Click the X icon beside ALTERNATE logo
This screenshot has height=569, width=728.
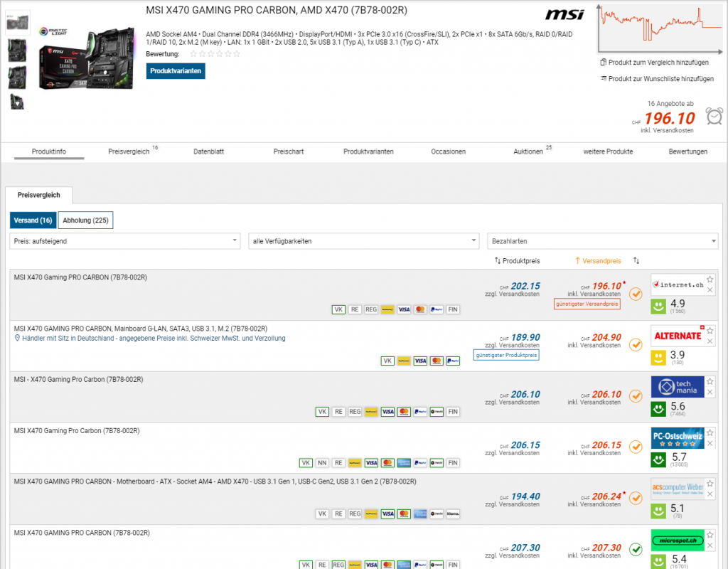(x=709, y=341)
